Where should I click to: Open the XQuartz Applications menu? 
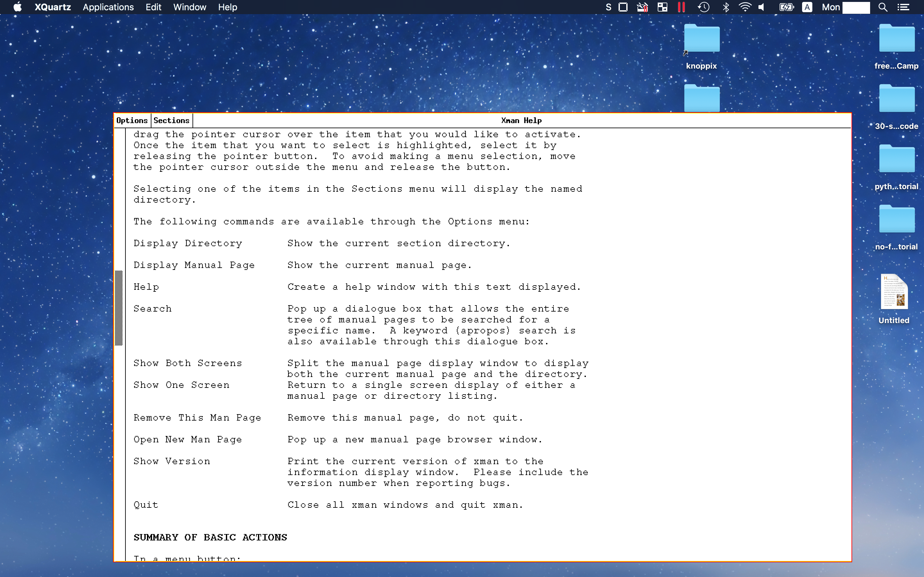pos(108,7)
